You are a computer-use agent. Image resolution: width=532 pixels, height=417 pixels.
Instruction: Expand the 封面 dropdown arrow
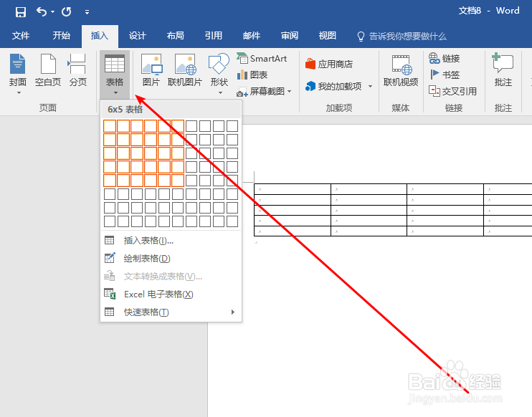click(x=19, y=92)
